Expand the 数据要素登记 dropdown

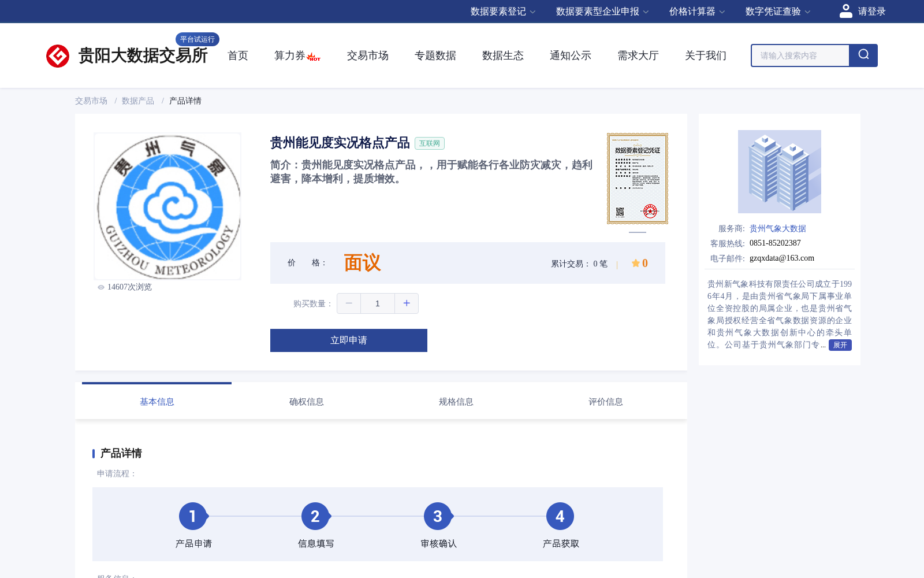(x=503, y=12)
